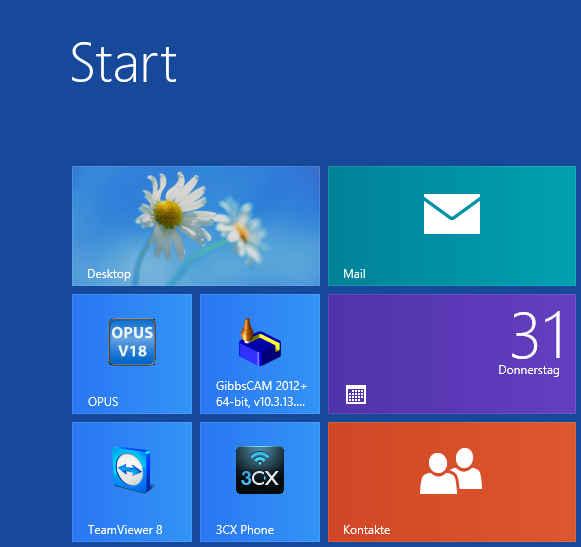Open calendar by clicking date 31
The width and height of the screenshot is (581, 547).
537,335
